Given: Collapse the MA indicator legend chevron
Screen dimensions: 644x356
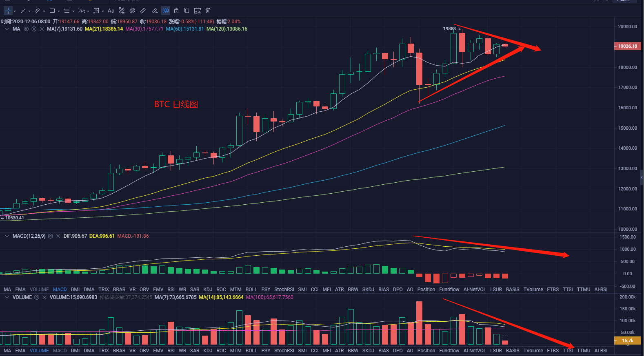Looking at the screenshot, I should coord(7,29).
